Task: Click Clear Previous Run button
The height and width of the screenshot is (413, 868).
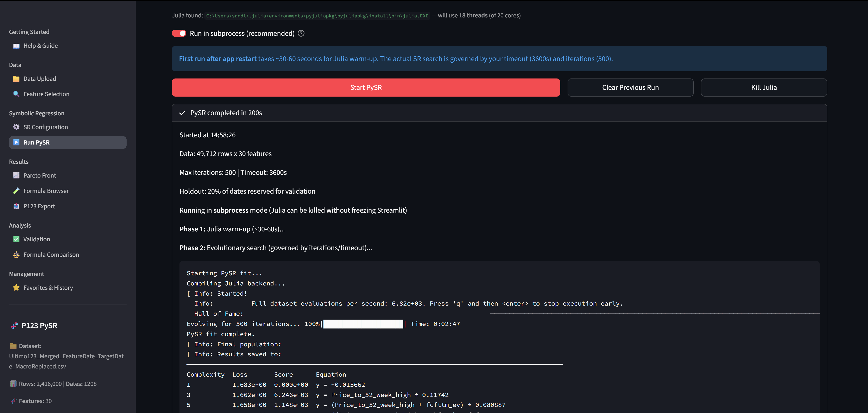Action: click(630, 88)
